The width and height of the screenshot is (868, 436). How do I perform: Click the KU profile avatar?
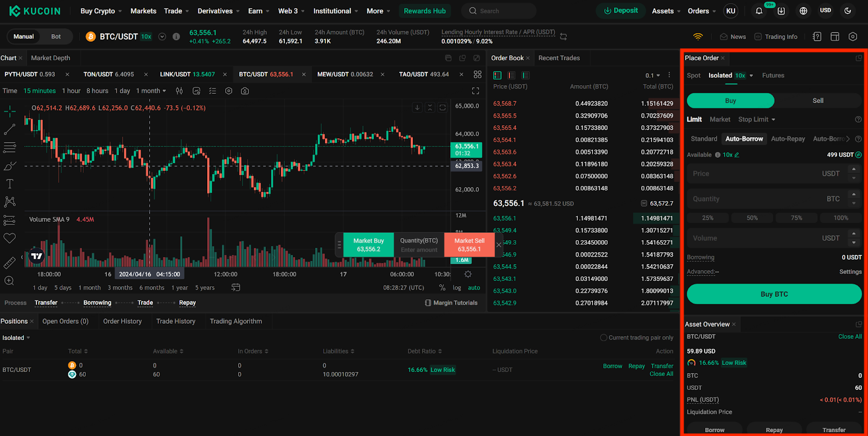pos(731,11)
